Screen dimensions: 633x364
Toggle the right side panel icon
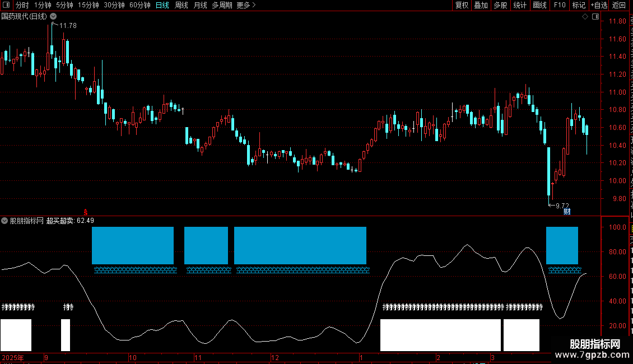[x=595, y=17]
